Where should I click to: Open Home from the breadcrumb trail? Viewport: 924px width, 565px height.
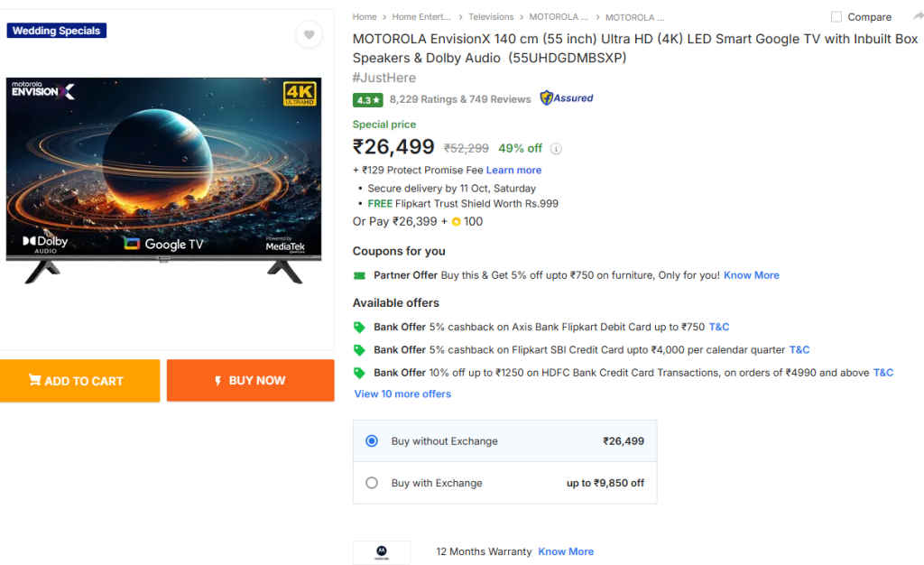(364, 16)
